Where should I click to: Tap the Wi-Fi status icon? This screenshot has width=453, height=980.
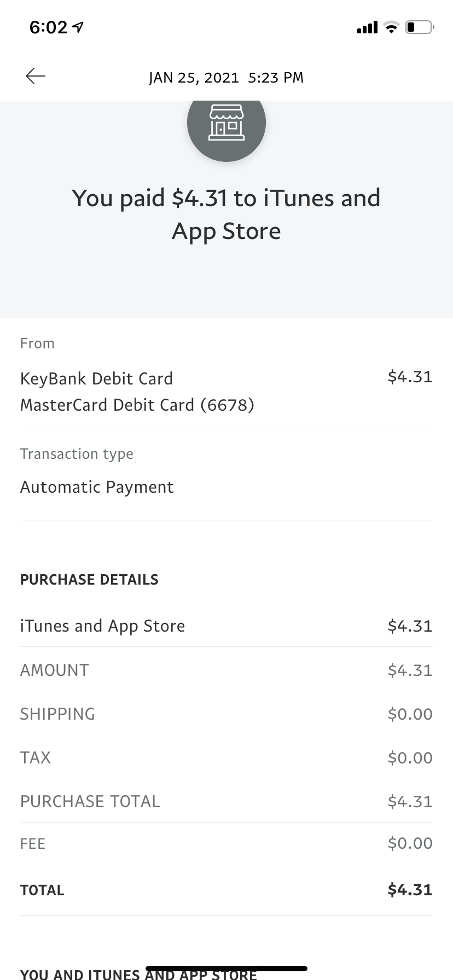tap(391, 27)
